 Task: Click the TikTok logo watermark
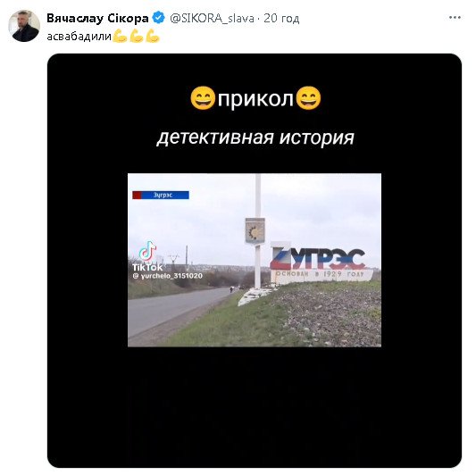click(x=147, y=256)
